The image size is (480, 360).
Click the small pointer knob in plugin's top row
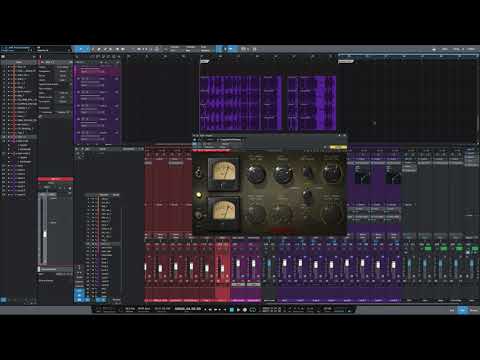pyautogui.click(x=307, y=173)
